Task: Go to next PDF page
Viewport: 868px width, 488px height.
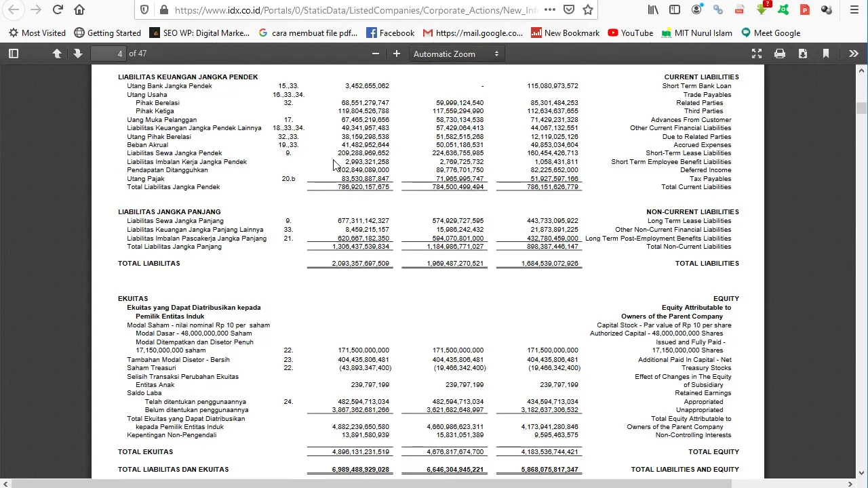Action: pyautogui.click(x=77, y=54)
